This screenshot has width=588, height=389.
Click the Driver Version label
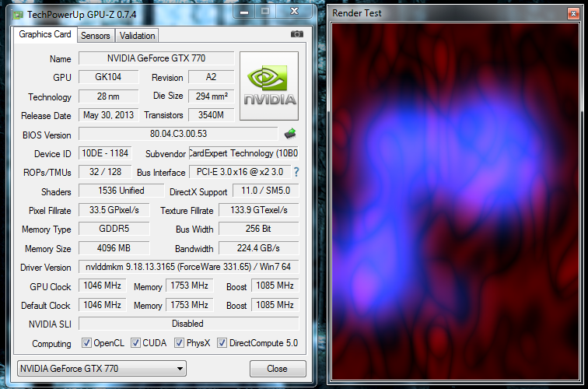point(46,268)
